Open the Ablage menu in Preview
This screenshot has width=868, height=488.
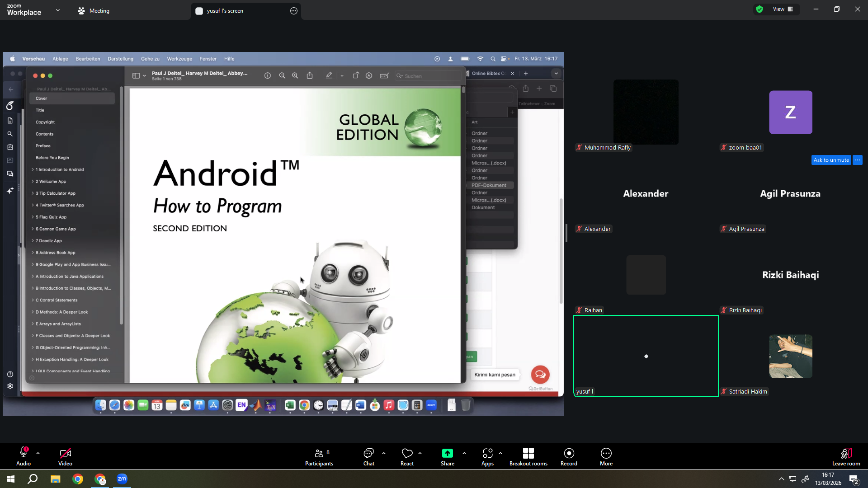[x=60, y=59]
